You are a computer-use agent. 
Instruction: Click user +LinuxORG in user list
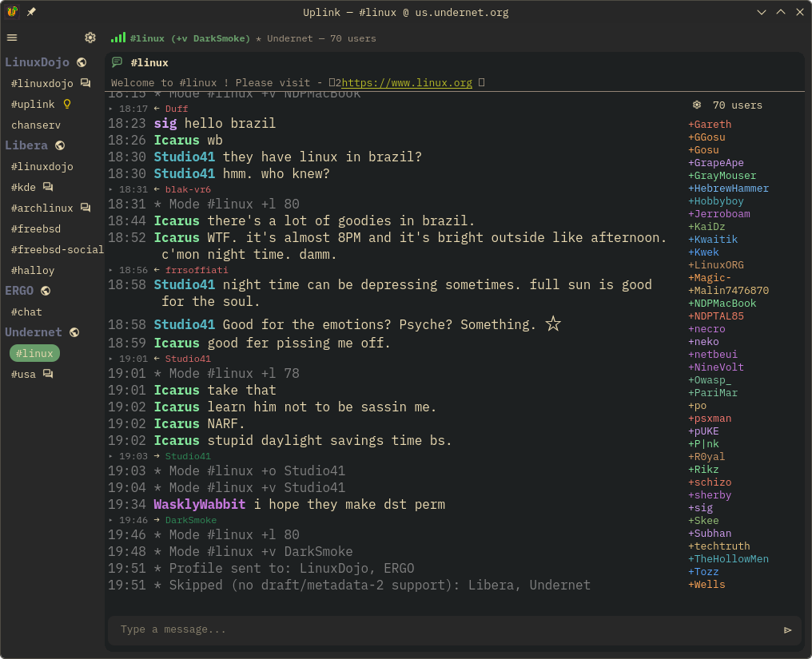click(716, 265)
